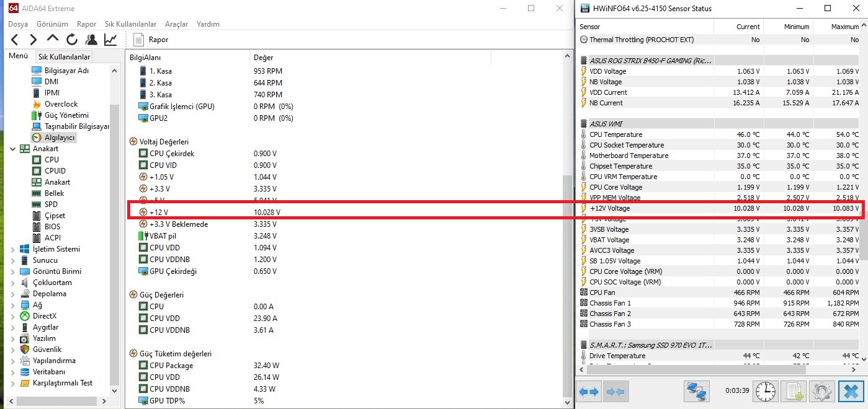This screenshot has height=409, width=868.
Task: Open the Araçlar menu
Action: pos(176,24)
